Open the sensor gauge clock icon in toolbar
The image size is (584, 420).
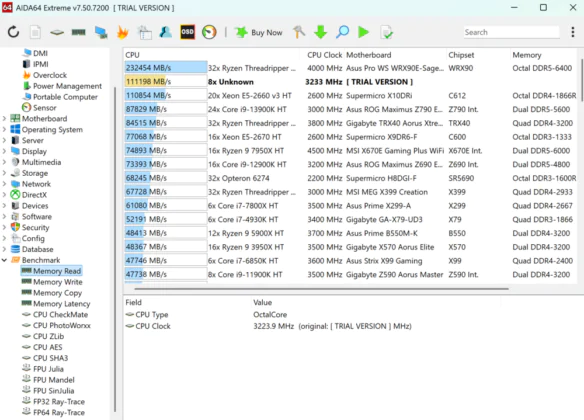[x=209, y=32]
